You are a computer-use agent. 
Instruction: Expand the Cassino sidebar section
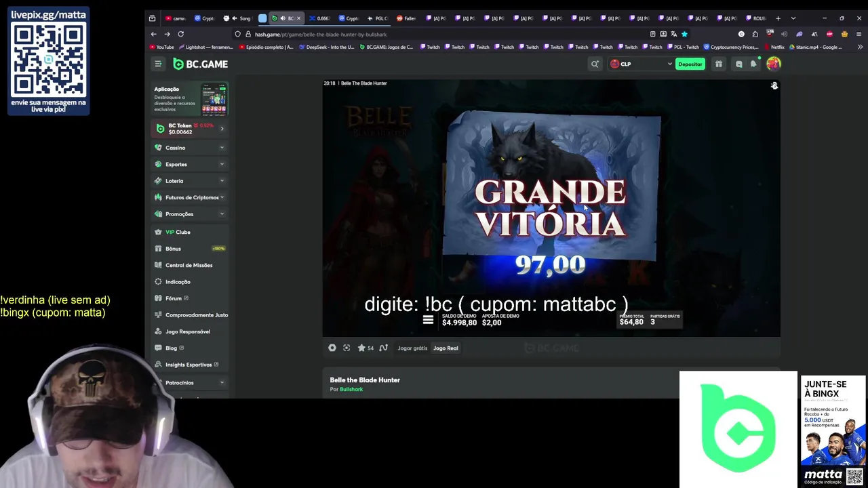(x=222, y=148)
